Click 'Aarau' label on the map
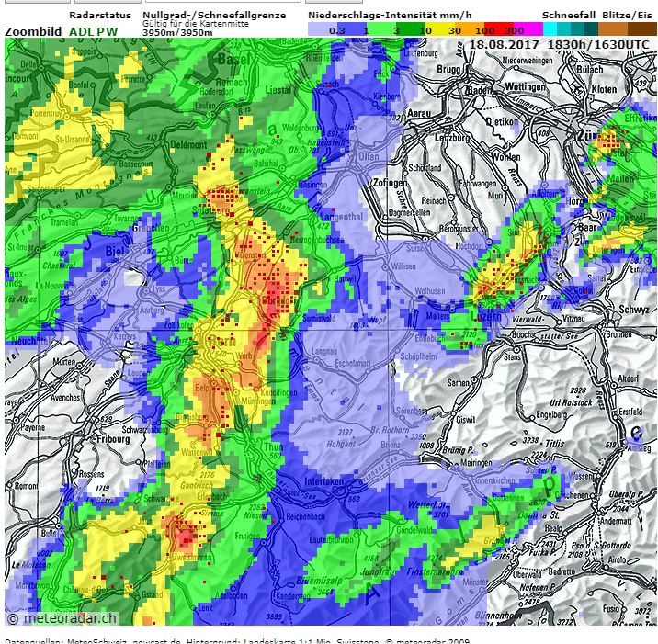Screen dimensions: 658x644 (419, 113)
